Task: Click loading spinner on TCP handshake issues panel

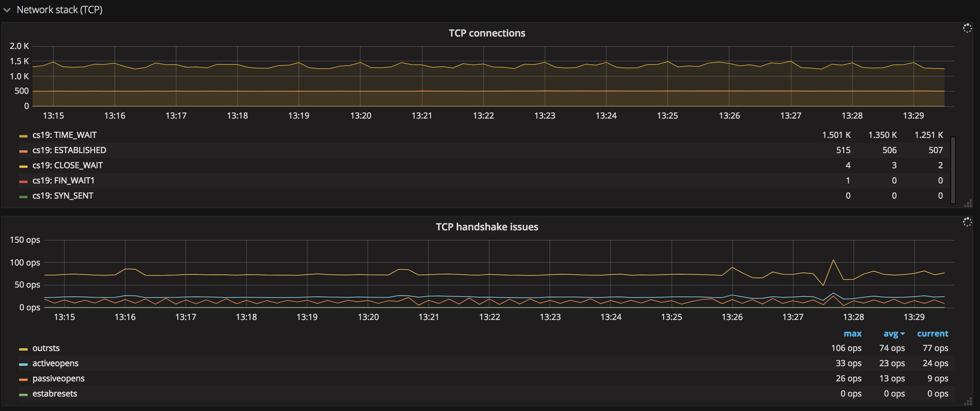Action: (967, 222)
